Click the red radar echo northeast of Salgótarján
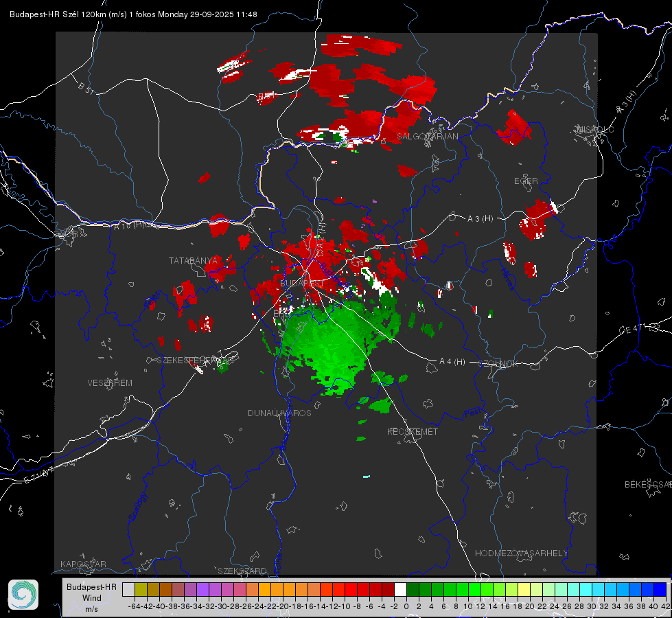 pyautogui.click(x=514, y=127)
